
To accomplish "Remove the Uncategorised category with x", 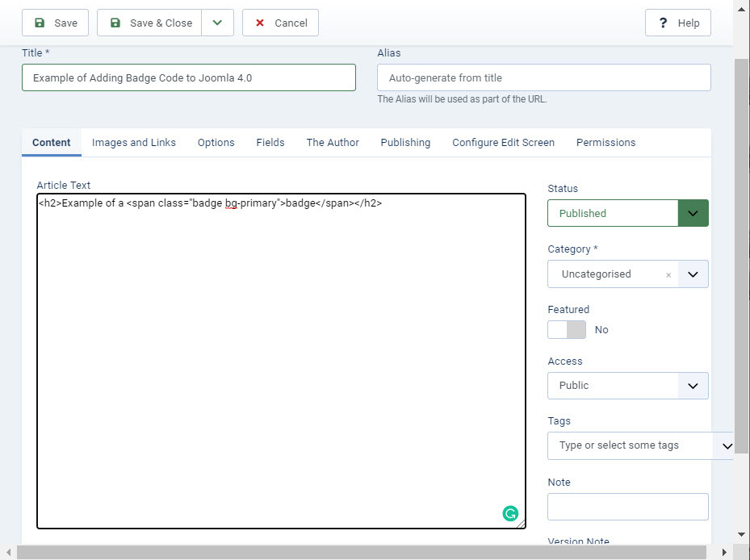I will pyautogui.click(x=668, y=274).
